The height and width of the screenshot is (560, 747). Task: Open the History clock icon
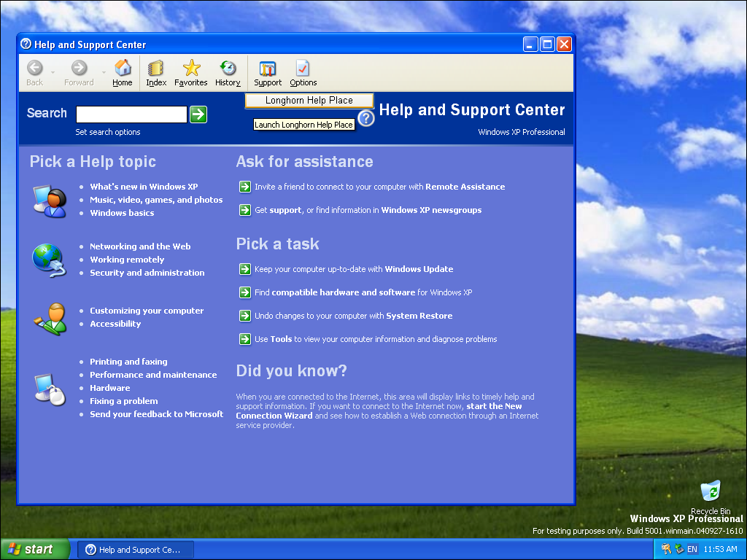[x=228, y=68]
